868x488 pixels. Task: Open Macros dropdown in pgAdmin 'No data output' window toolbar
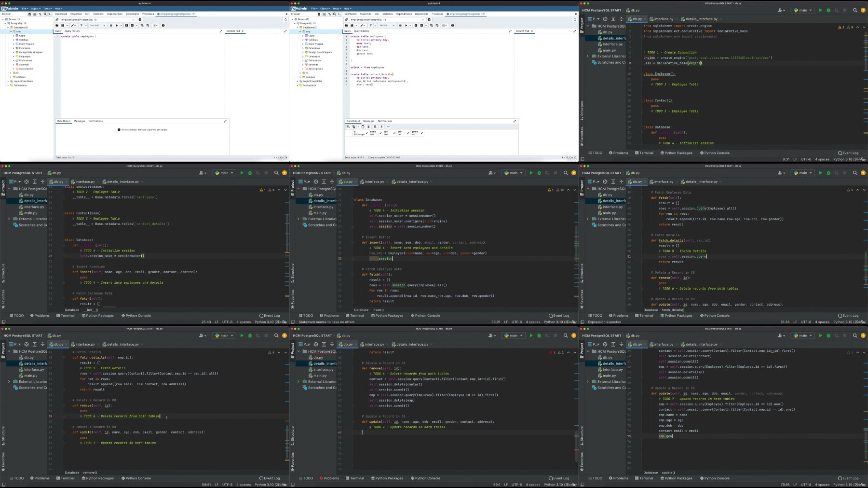[x=155, y=26]
